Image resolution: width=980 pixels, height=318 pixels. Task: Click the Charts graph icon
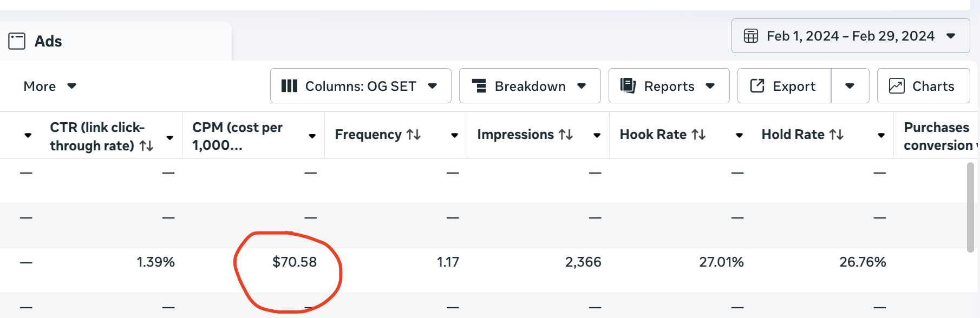click(x=897, y=86)
